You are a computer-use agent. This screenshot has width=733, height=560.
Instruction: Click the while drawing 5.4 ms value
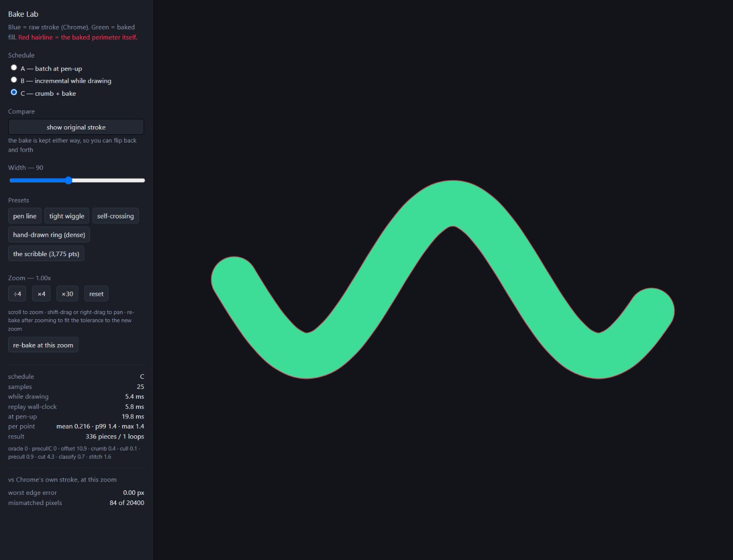pos(134,397)
